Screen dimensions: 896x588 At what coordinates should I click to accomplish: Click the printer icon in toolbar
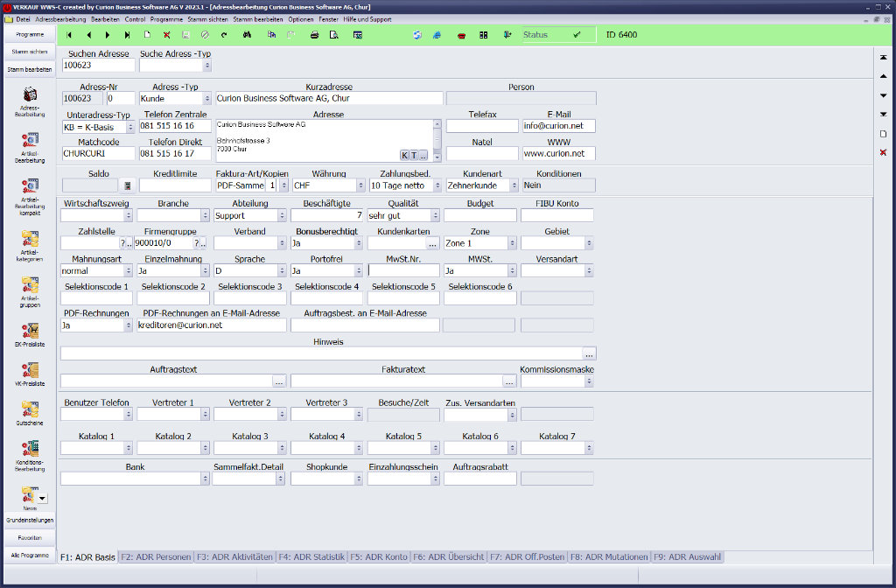pos(314,35)
